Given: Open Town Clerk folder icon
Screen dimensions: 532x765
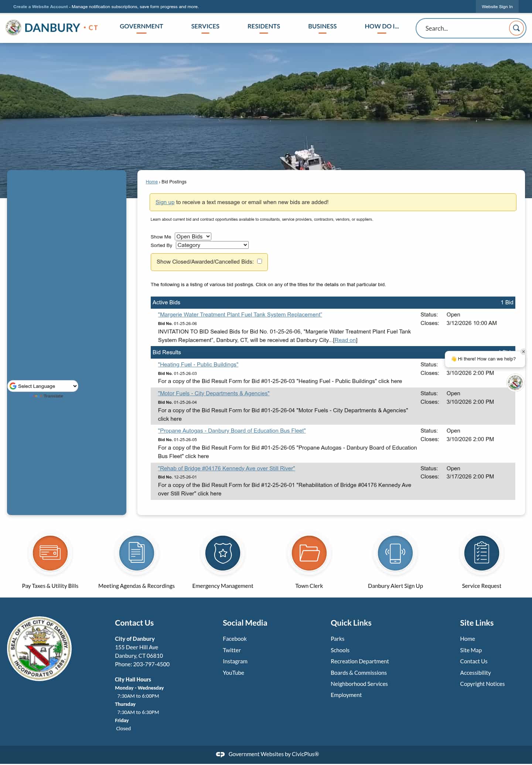Looking at the screenshot, I should click(x=309, y=553).
